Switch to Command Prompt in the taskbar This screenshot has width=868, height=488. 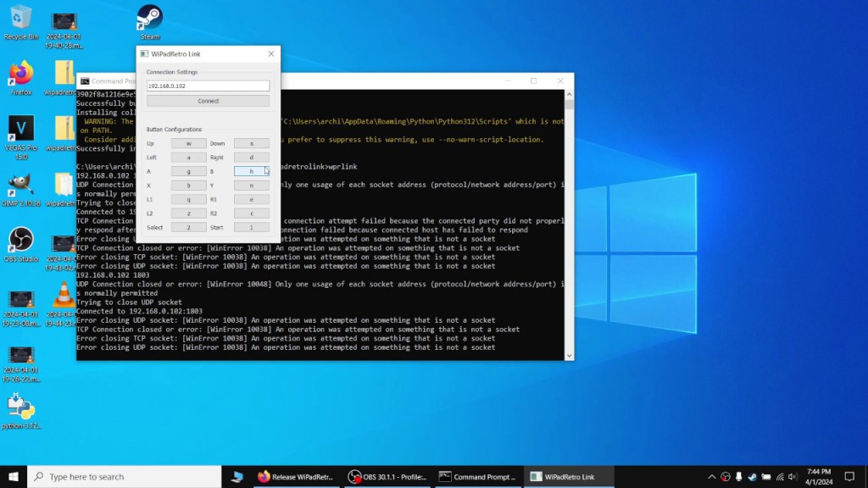click(477, 477)
